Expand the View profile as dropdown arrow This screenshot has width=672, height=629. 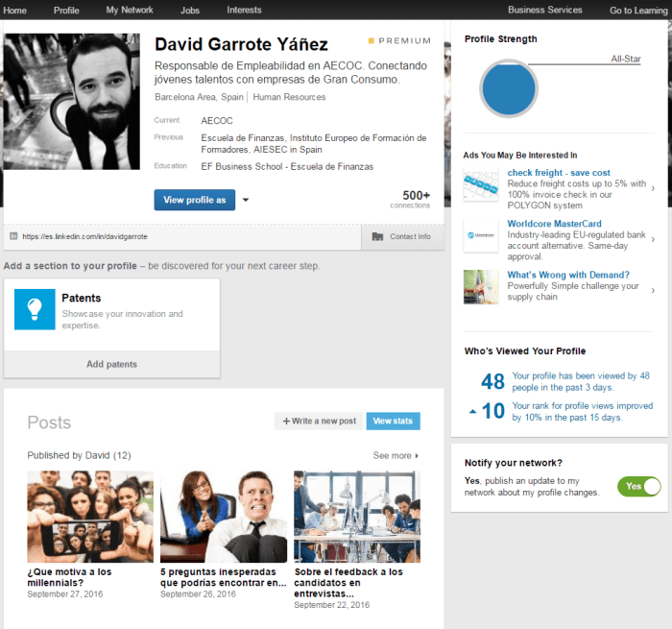point(246,200)
